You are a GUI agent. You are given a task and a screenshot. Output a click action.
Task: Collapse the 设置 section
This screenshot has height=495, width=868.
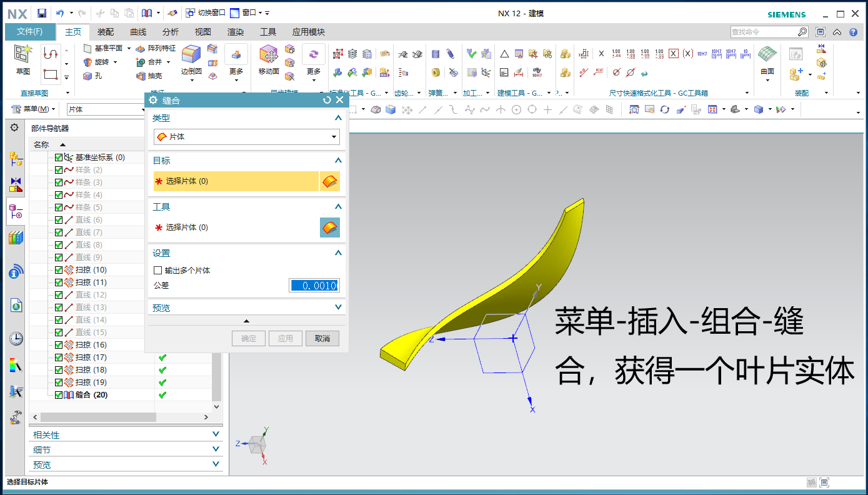[338, 253]
